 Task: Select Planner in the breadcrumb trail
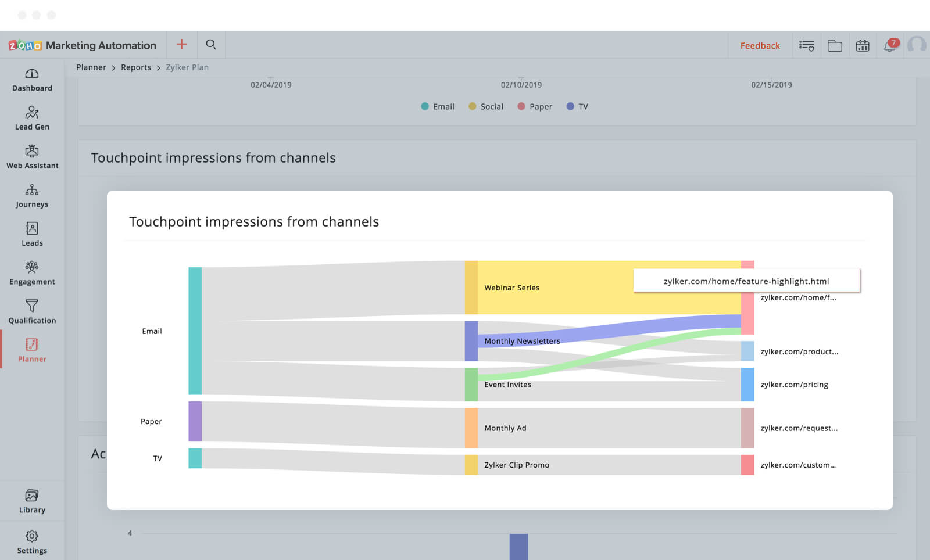(x=91, y=67)
